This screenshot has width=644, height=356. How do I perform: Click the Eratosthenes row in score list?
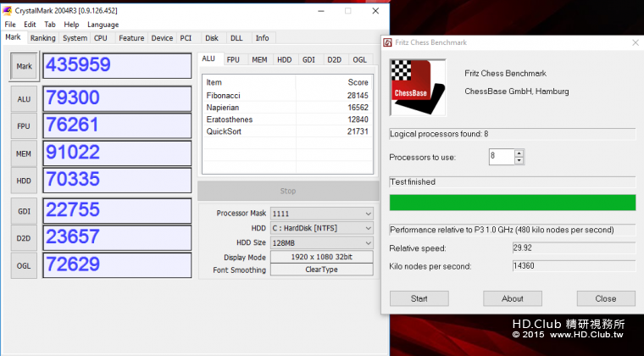[x=287, y=120]
